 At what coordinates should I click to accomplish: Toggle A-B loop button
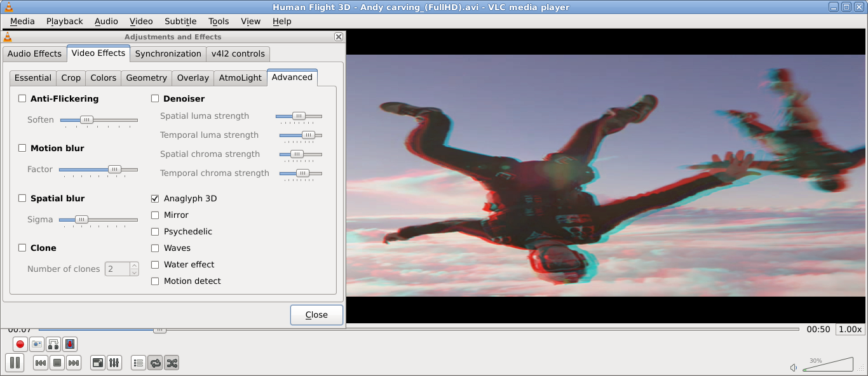53,344
